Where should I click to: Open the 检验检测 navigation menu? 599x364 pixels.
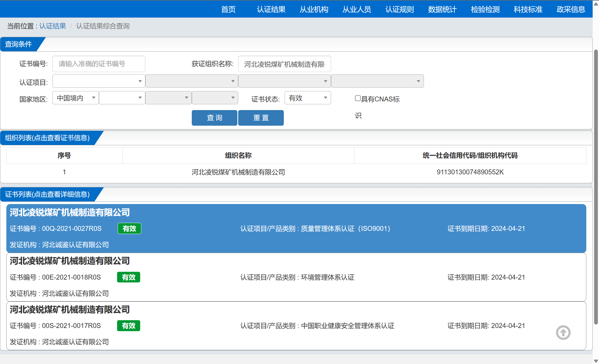pos(485,9)
